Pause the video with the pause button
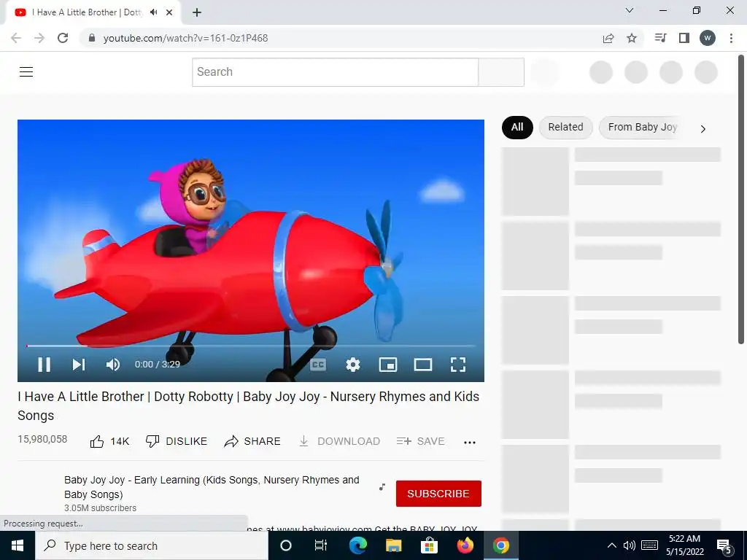The image size is (747, 560). point(44,365)
